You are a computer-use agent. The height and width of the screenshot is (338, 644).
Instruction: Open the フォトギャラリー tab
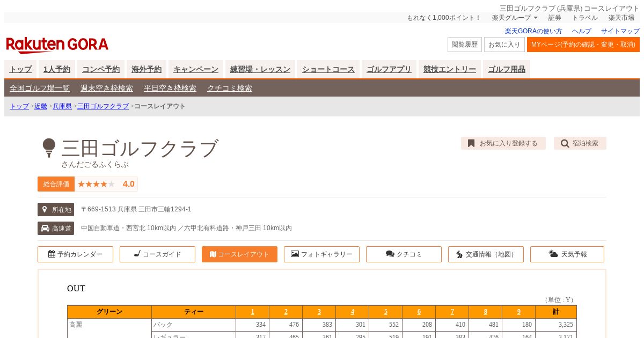click(x=321, y=254)
